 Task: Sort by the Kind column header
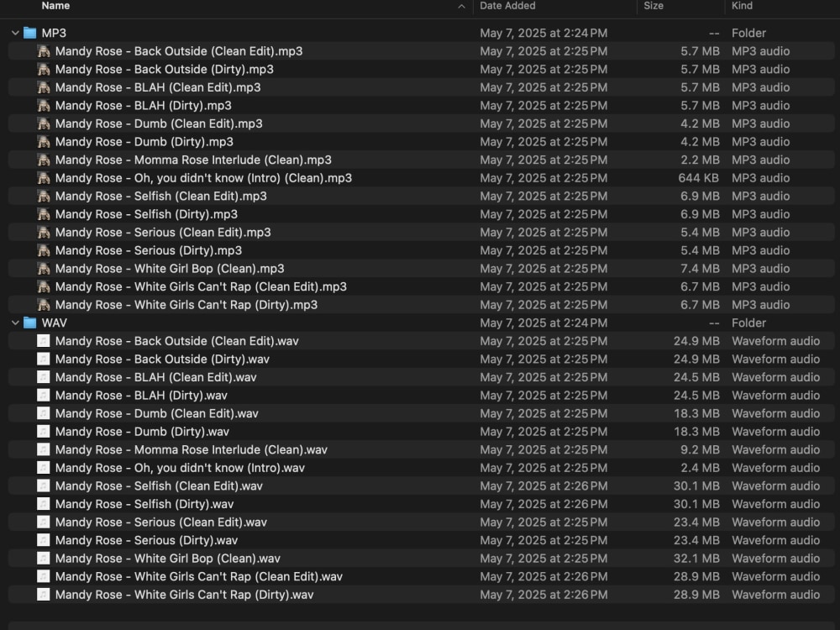(742, 6)
